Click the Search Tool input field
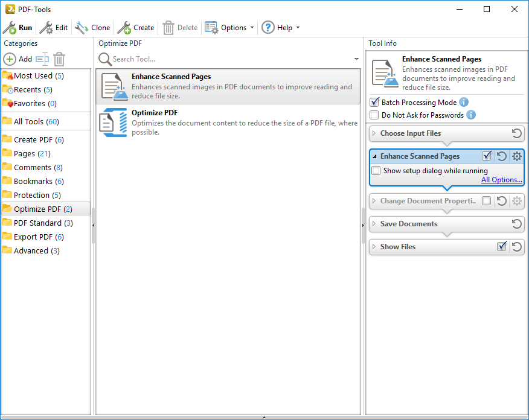The height and width of the screenshot is (420, 529). point(231,59)
